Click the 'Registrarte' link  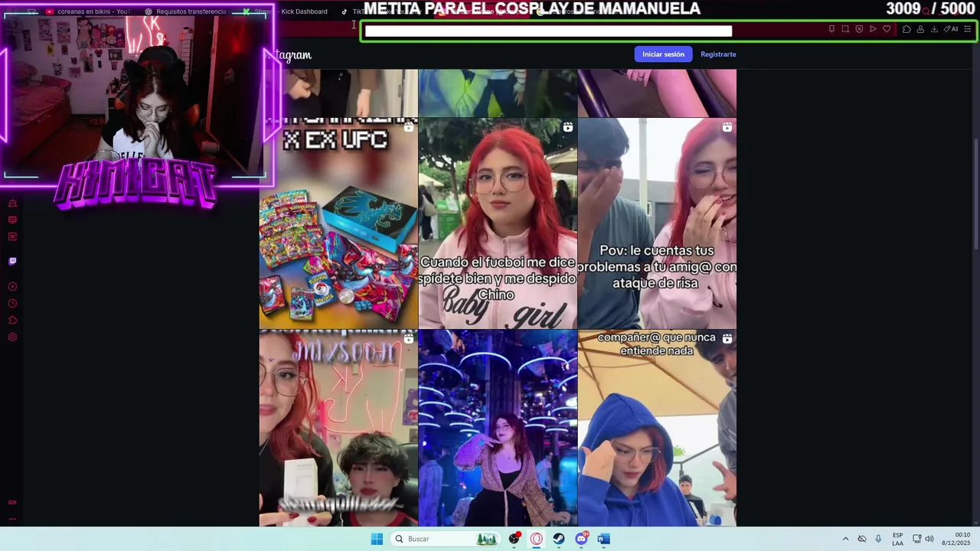[718, 54]
